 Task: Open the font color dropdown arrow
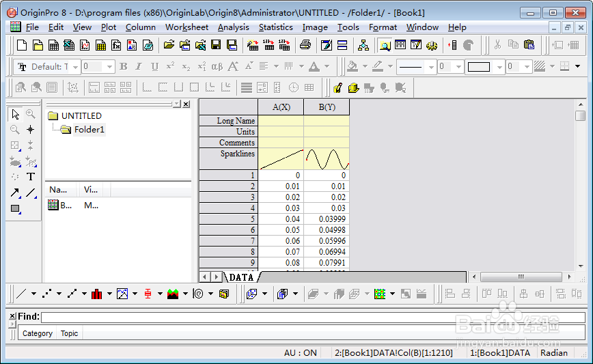tap(327, 66)
